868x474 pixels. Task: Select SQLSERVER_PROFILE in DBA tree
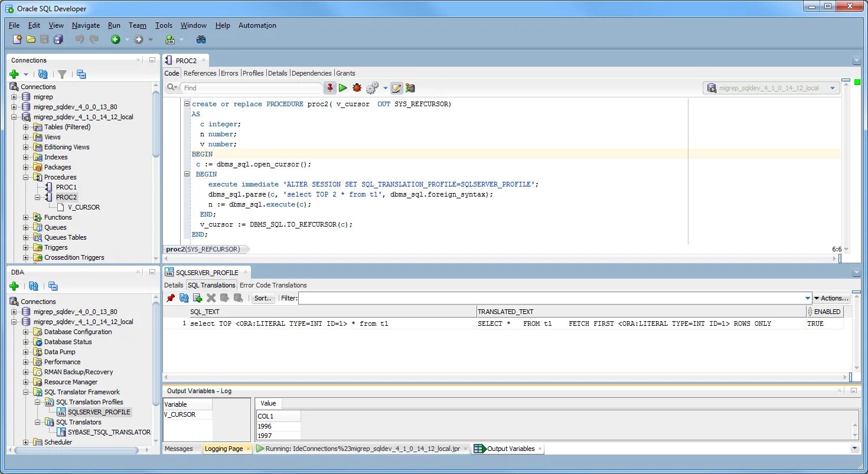click(x=99, y=412)
